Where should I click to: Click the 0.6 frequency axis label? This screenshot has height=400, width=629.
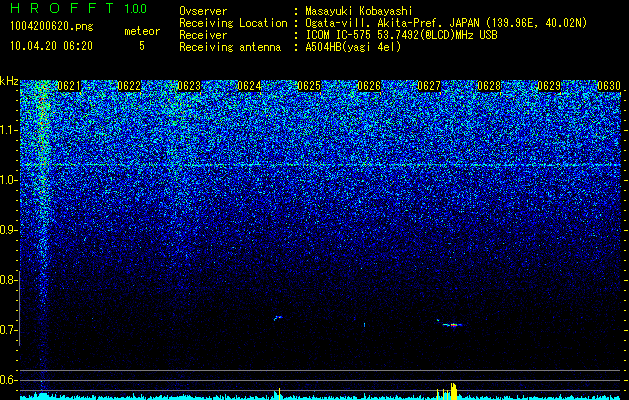(x=7, y=380)
